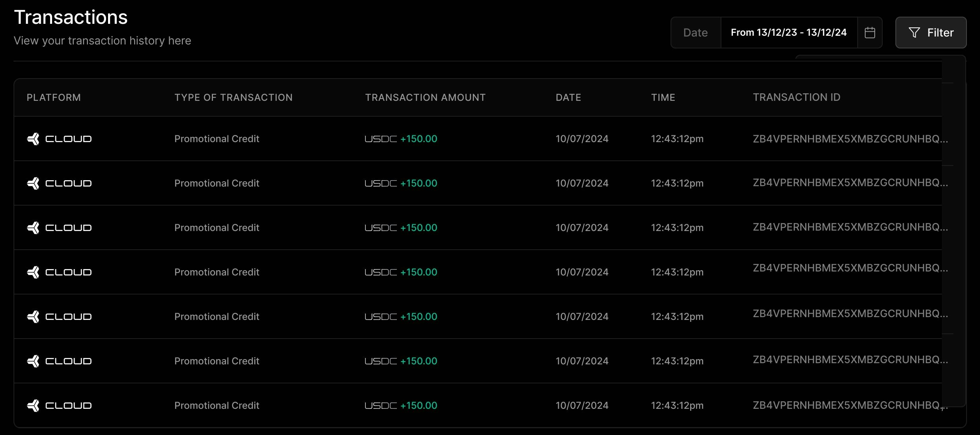Open the date range 13/12/23 - 13/12/24 field
The height and width of the screenshot is (435, 980).
pos(789,33)
